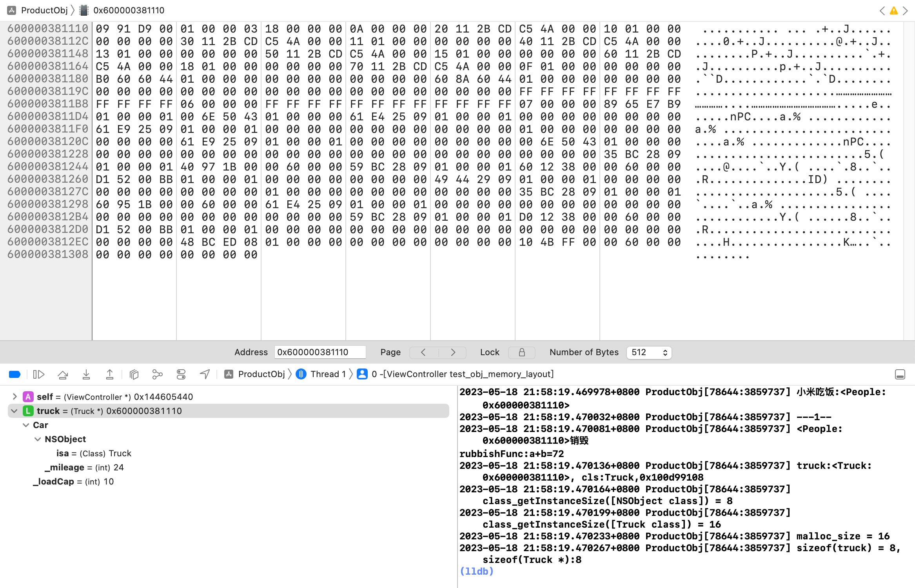Viewport: 915px width, 588px height.
Task: Click the Step Over debug icon
Action: click(63, 374)
